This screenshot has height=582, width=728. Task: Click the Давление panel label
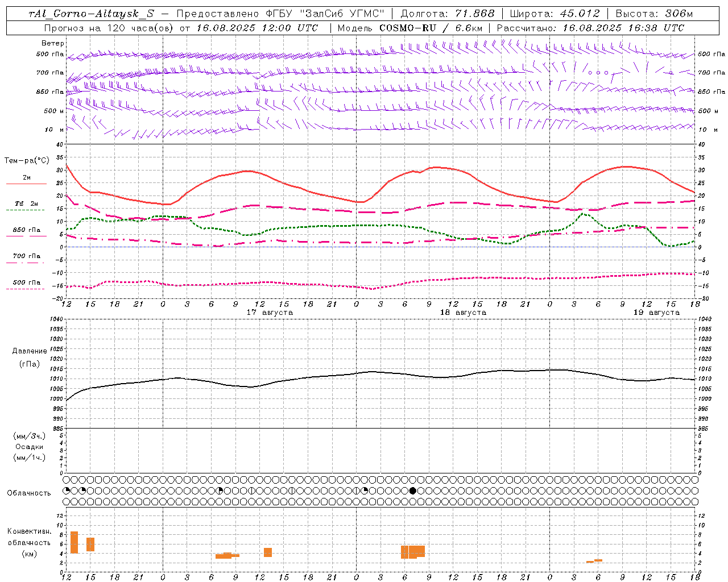click(x=30, y=351)
